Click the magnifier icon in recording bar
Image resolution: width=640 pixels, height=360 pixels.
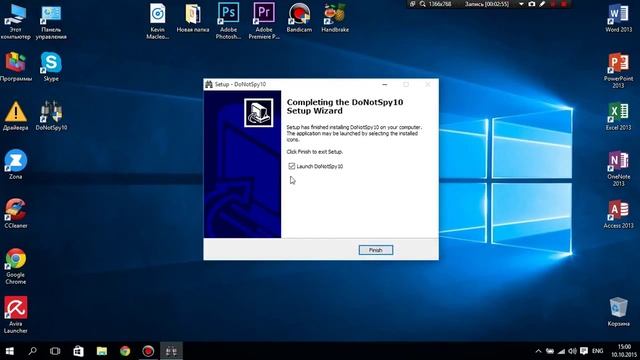423,4
